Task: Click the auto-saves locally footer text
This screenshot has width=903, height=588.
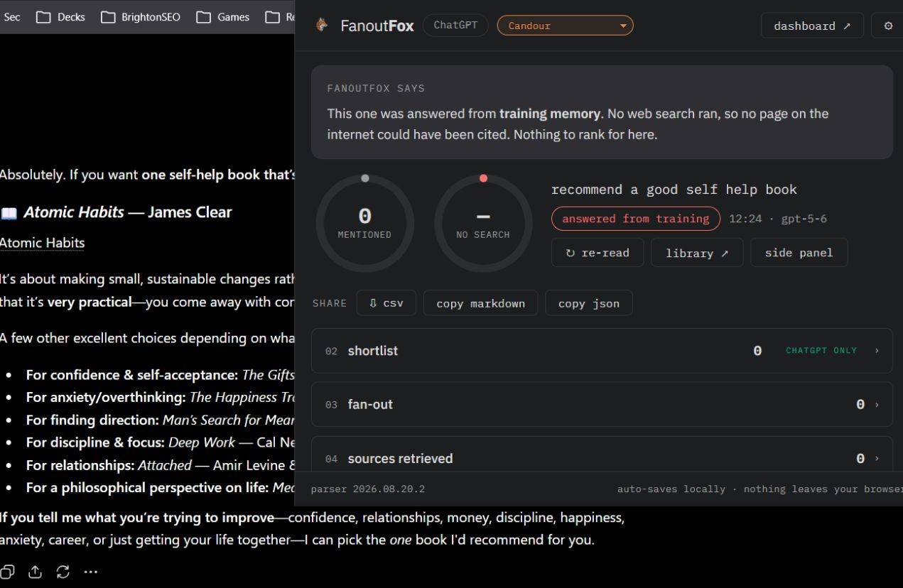Action: point(759,489)
